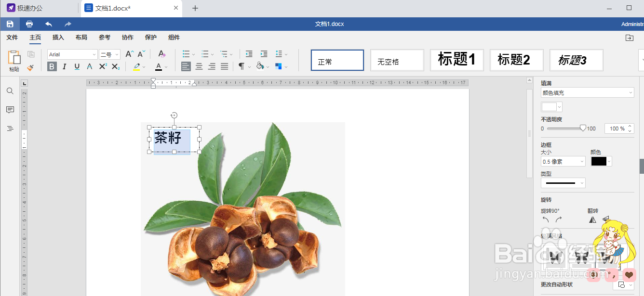This screenshot has height=296, width=644.
Task: Clear text formatting with eraser icon
Action: coord(162,54)
